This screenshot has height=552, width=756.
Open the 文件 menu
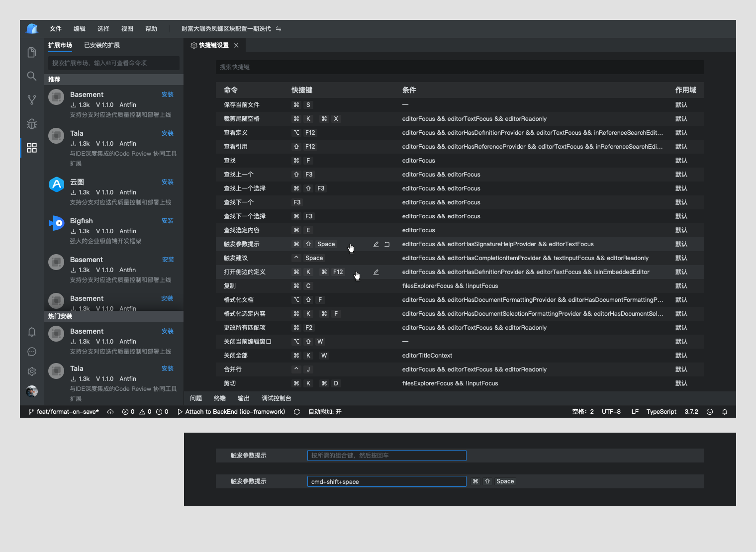[x=56, y=29]
